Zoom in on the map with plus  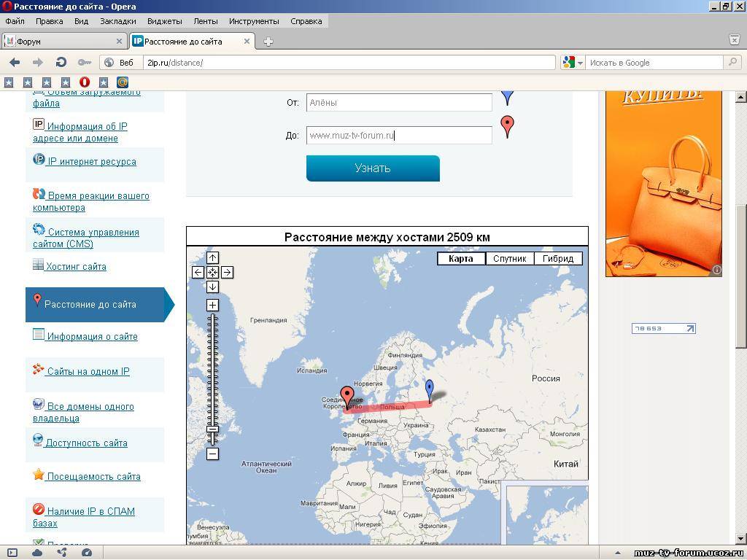212,306
